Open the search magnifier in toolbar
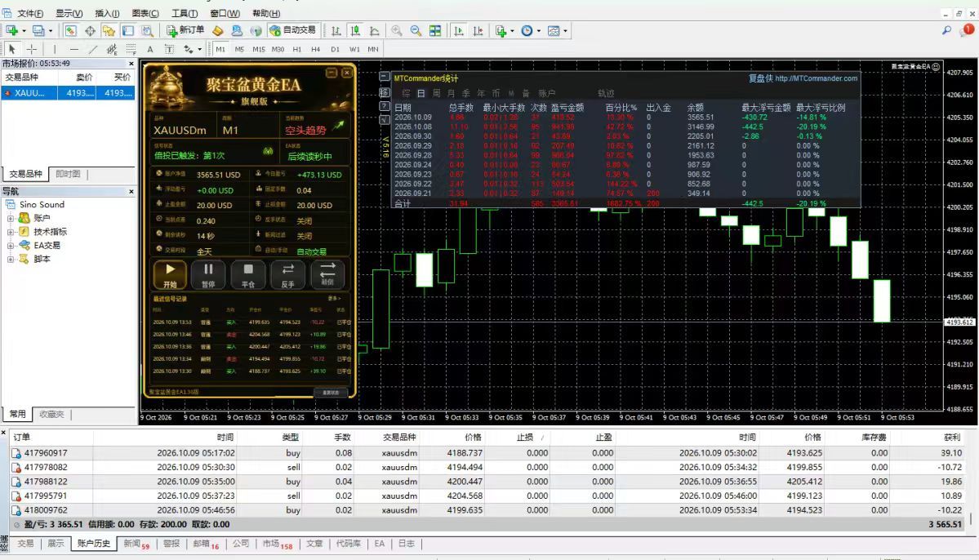 tap(946, 30)
